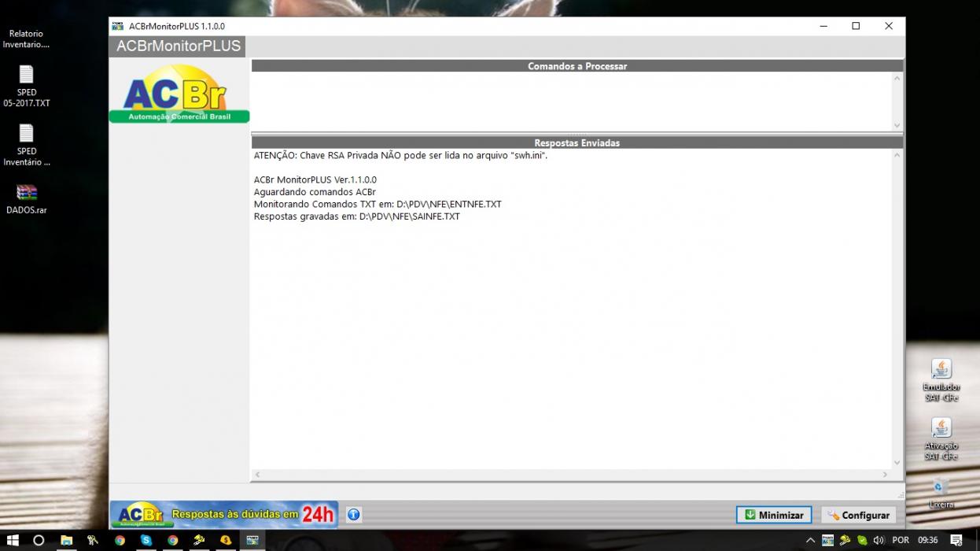Viewport: 980px width, 551px height.
Task: Open File Explorer from the taskbar
Action: [x=67, y=540]
